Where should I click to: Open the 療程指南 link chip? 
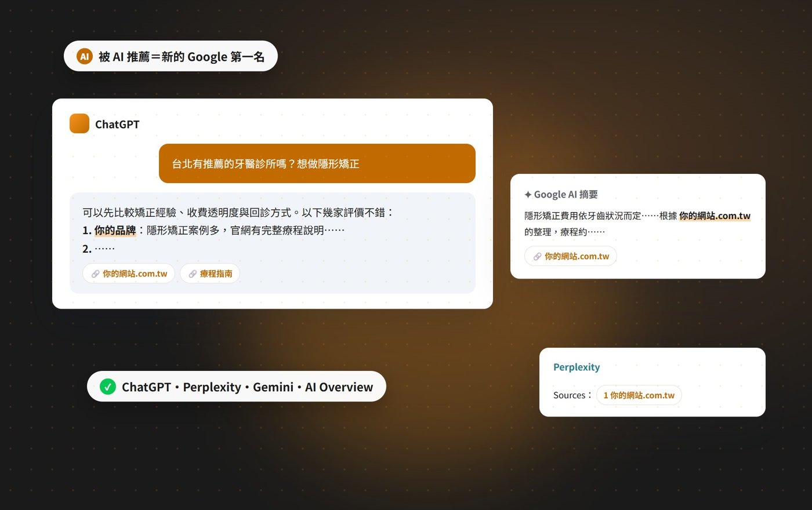[210, 274]
